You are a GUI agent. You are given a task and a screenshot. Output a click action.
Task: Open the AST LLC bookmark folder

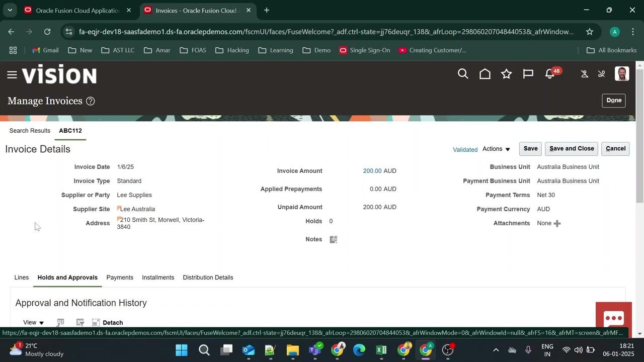click(x=118, y=50)
